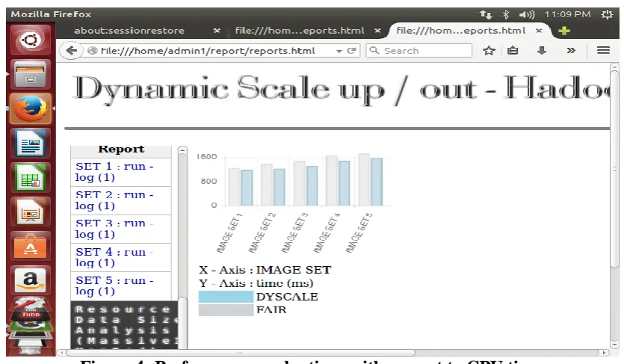
Task: Launch LibreOffice Writer from the dock
Action: (31, 143)
